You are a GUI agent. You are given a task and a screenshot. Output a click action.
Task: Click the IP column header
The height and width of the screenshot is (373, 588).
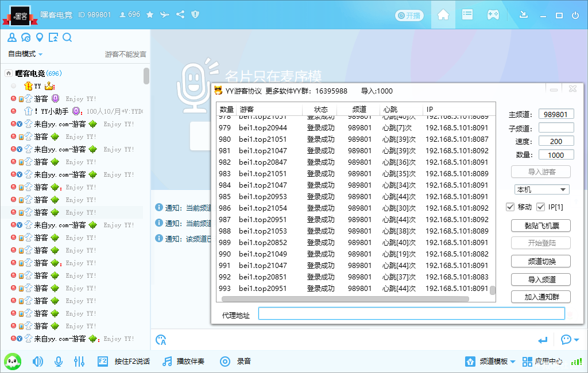(x=459, y=110)
